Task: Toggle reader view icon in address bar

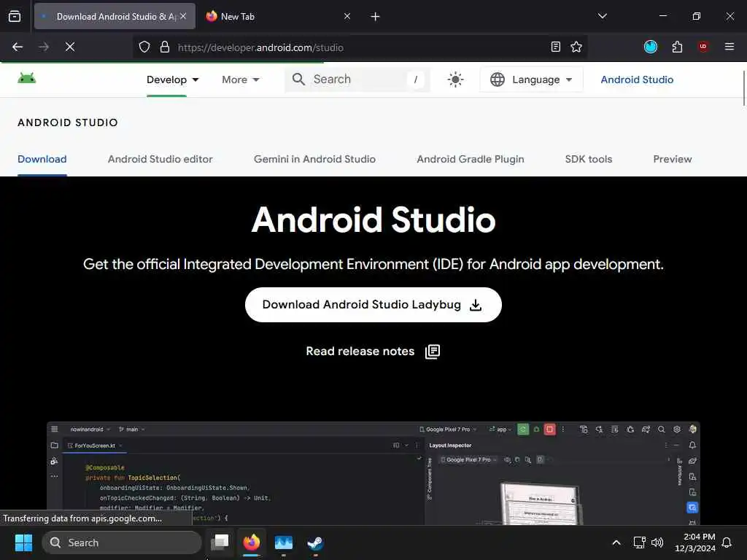Action: (555, 47)
